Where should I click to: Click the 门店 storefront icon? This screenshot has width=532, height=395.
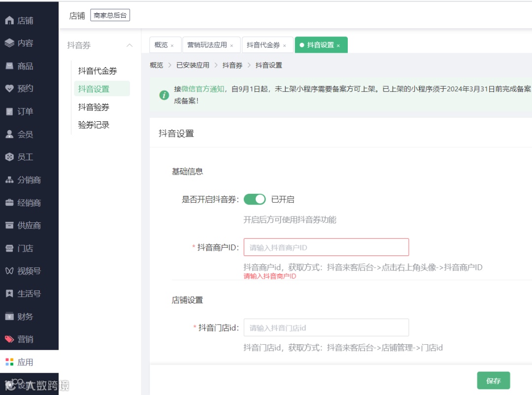click(9, 248)
